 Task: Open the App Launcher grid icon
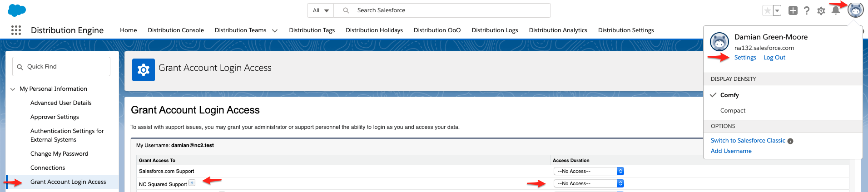(x=16, y=30)
